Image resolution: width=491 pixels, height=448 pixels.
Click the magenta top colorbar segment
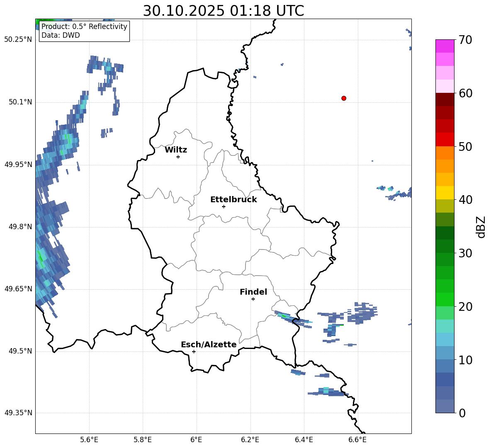445,46
